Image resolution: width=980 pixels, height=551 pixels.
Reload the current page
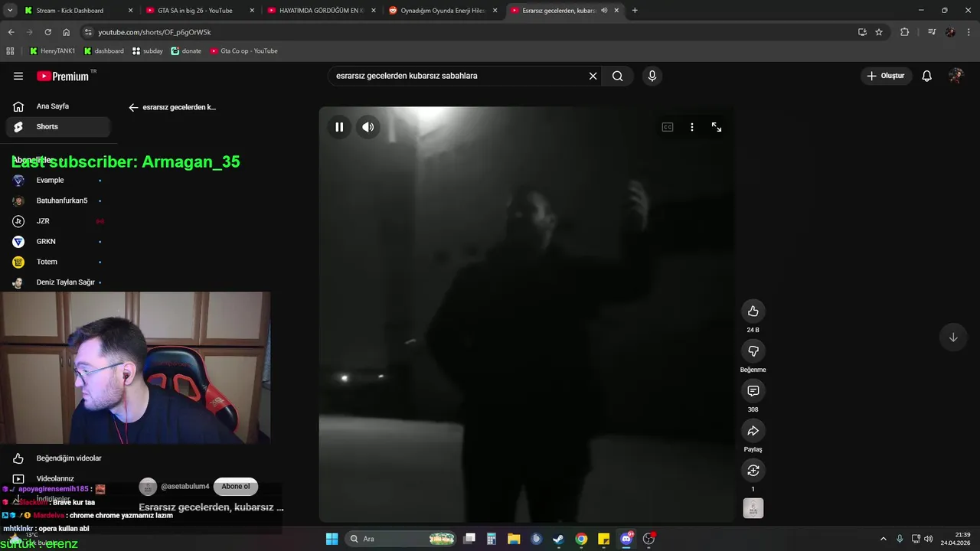pyautogui.click(x=47, y=32)
